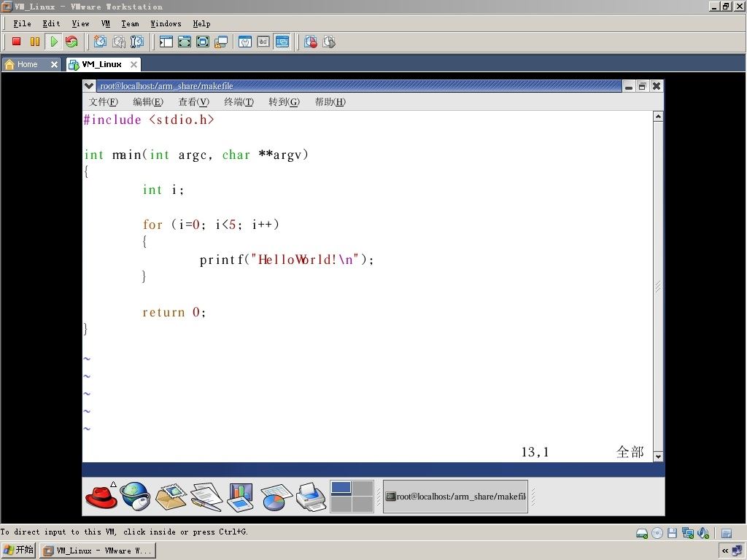747x560 pixels.
Task: Launch the email envelope icon in panel
Action: tap(171, 497)
